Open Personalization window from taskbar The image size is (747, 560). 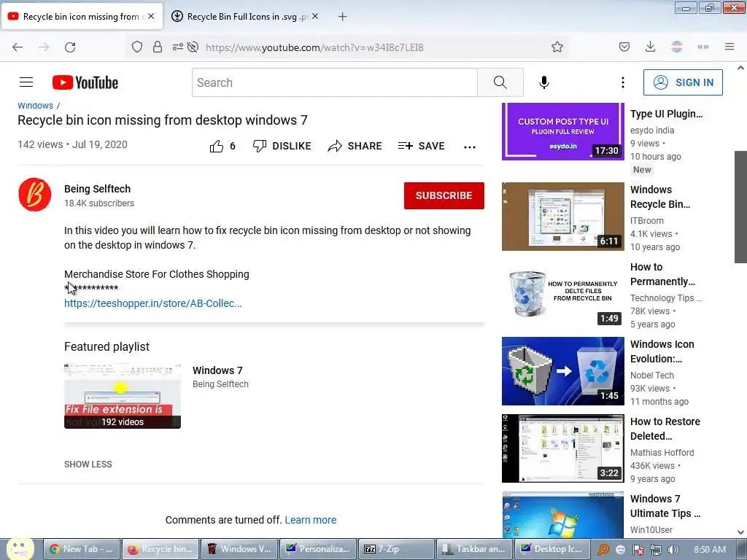point(317,549)
